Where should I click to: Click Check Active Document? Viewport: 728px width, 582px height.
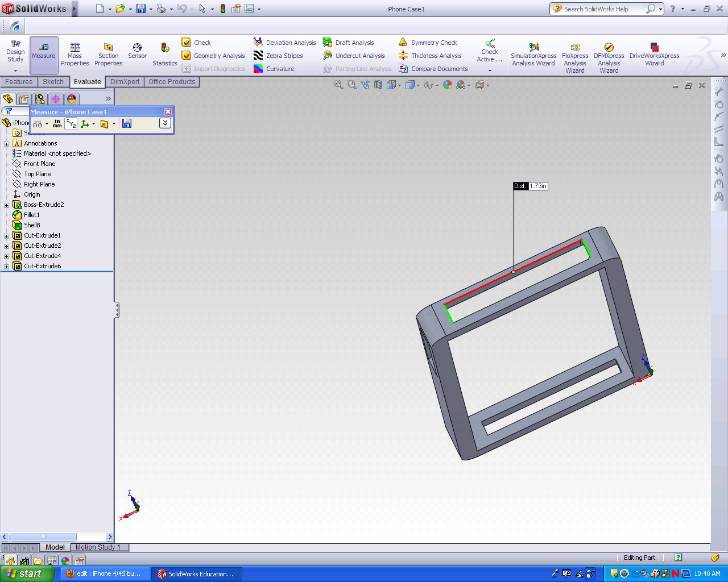(x=490, y=51)
